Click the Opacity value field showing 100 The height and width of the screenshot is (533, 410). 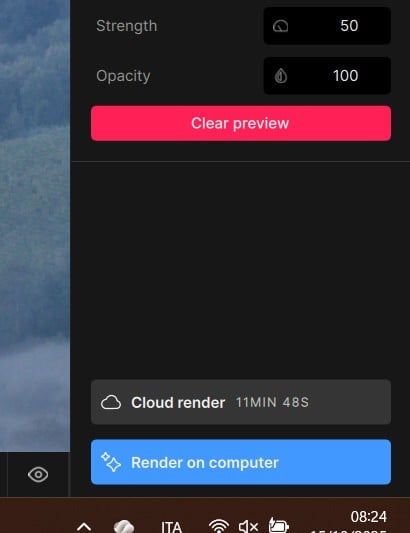tap(327, 75)
